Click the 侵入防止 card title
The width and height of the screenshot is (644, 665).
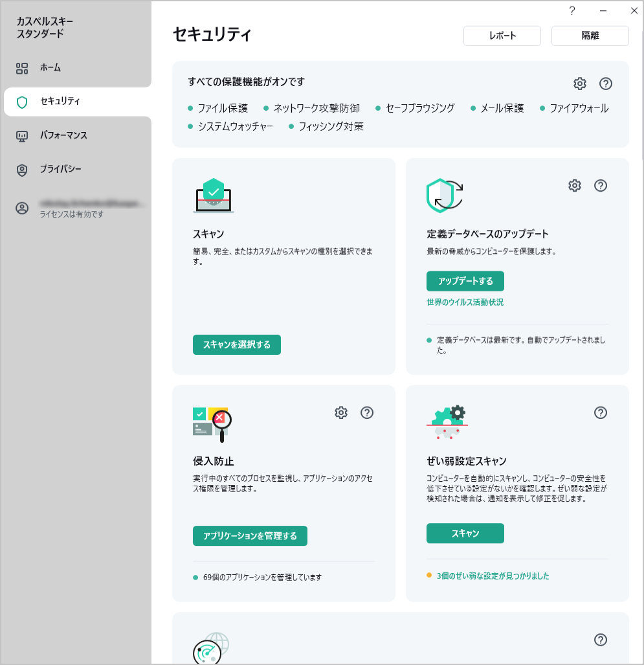tap(213, 462)
